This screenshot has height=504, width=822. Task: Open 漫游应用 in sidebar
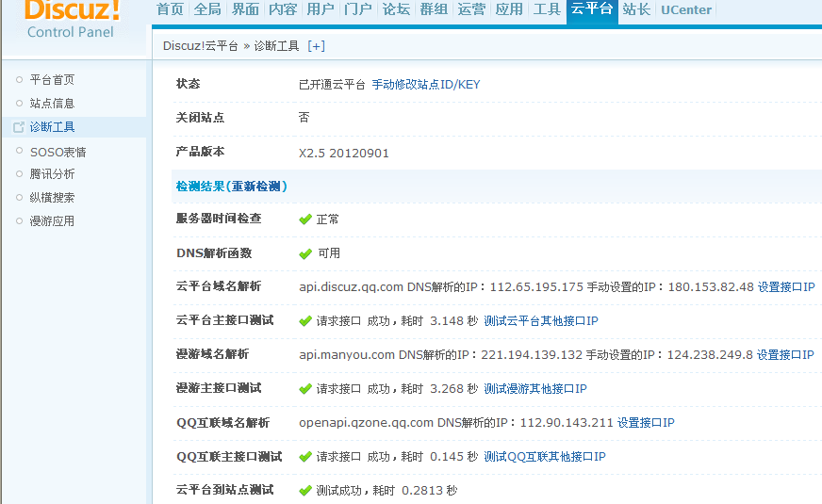[x=52, y=221]
